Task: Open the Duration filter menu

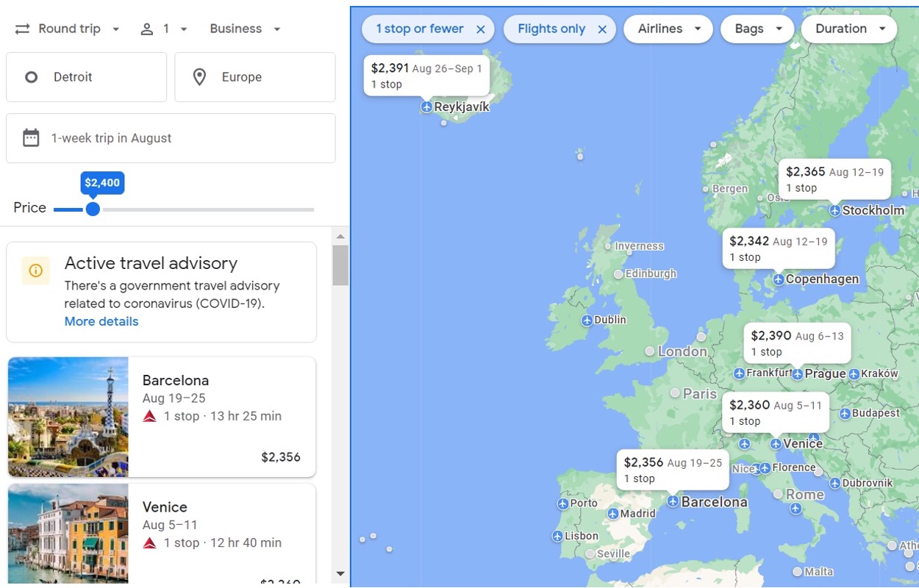Action: [x=849, y=29]
